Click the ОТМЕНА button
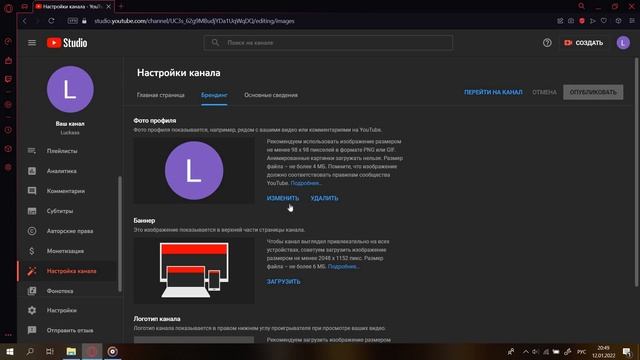The height and width of the screenshot is (360, 640). click(x=544, y=92)
